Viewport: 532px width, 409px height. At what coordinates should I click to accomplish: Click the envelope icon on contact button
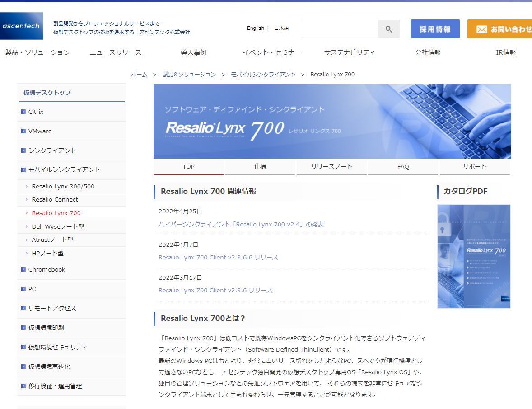[x=482, y=29]
